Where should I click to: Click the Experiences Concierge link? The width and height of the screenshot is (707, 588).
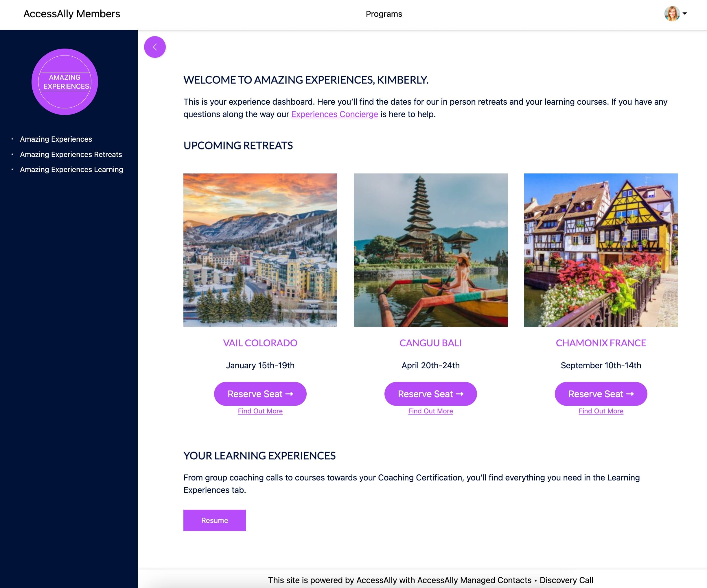click(335, 114)
